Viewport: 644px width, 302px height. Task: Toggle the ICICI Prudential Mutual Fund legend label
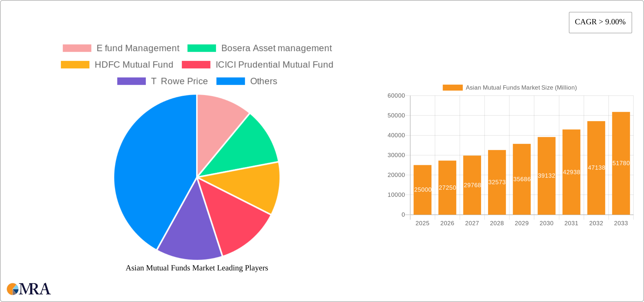coord(274,65)
